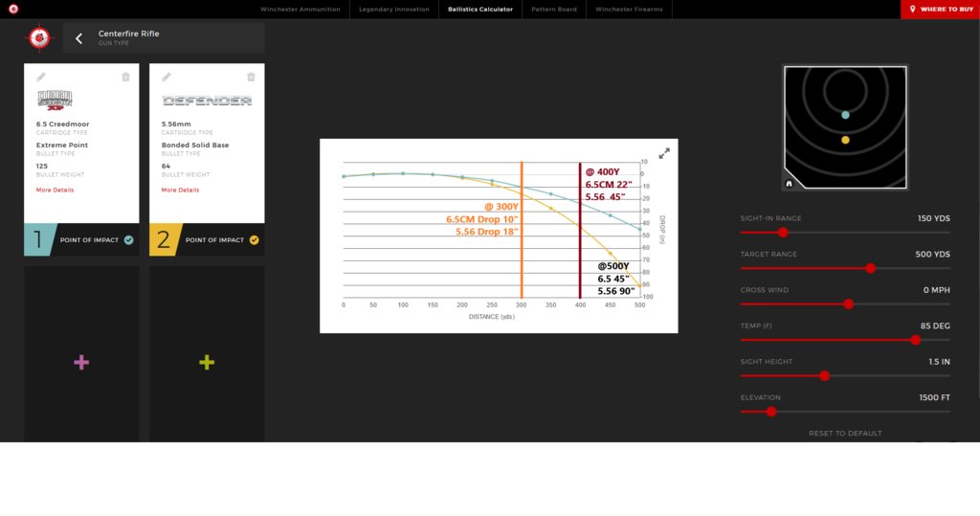This screenshot has height=516, width=980.
Task: Click the 1.5 IN sight height value
Action: coord(939,362)
